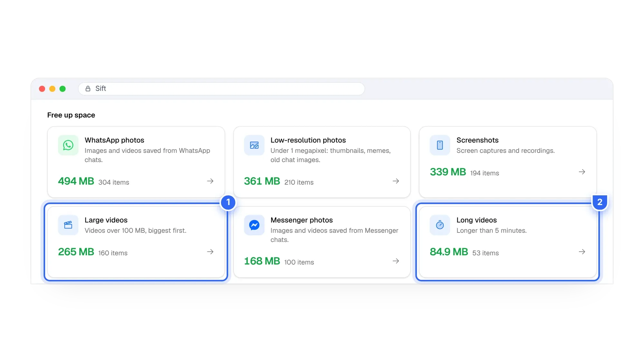
Task: Click the 361 MB size value
Action: pos(262,181)
